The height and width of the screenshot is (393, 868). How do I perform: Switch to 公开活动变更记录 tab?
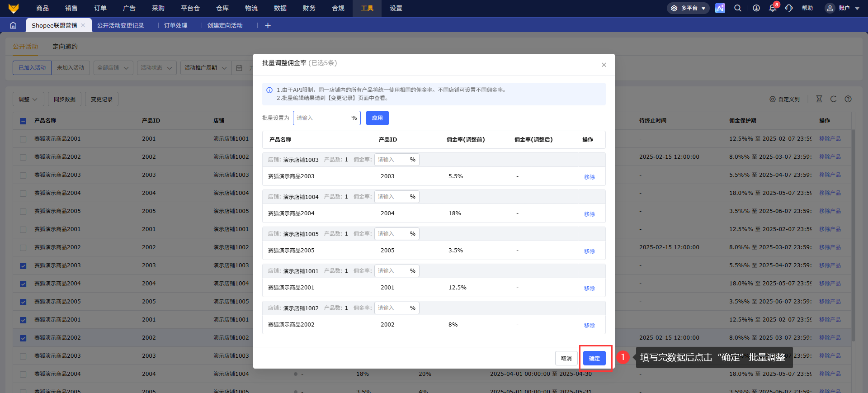click(x=121, y=25)
